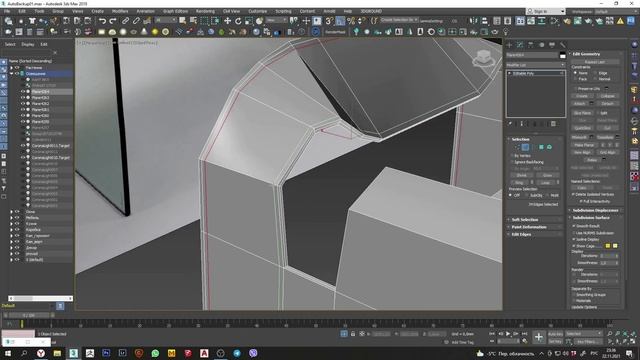Click the object color swatch beside name field
This screenshot has width=640, height=360.
click(562, 55)
